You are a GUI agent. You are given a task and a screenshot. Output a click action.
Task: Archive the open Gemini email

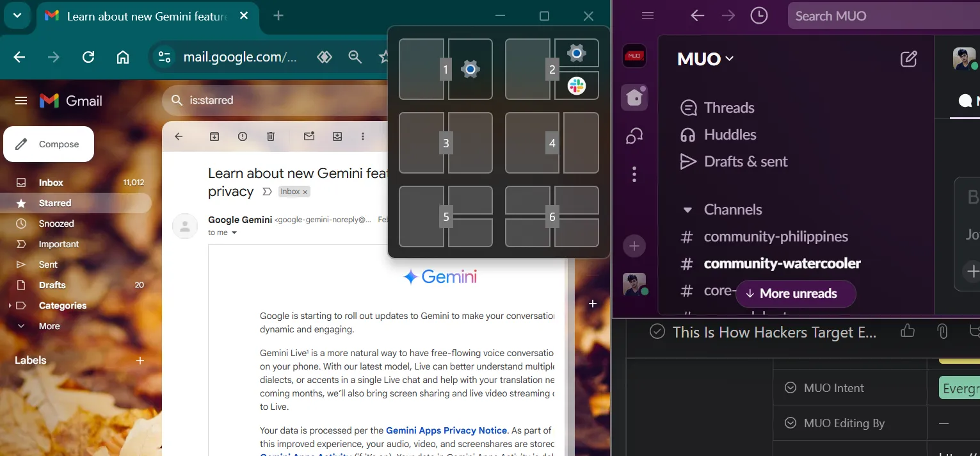(214, 136)
